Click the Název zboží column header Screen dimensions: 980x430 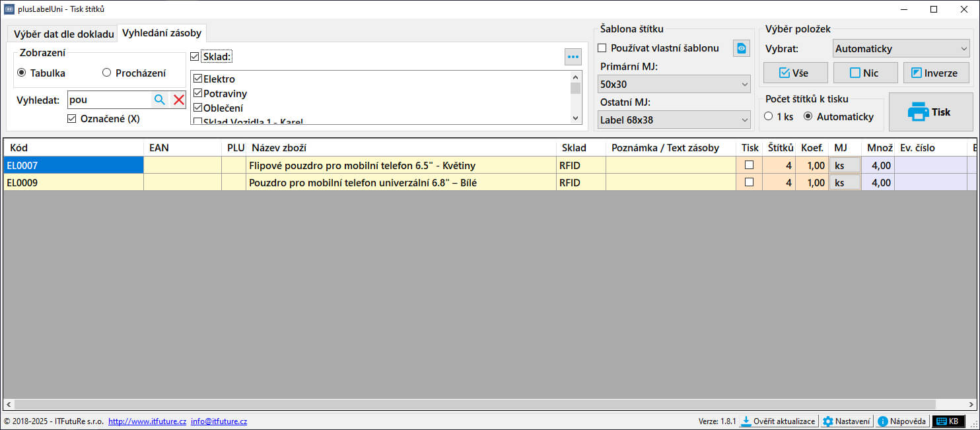coord(400,148)
